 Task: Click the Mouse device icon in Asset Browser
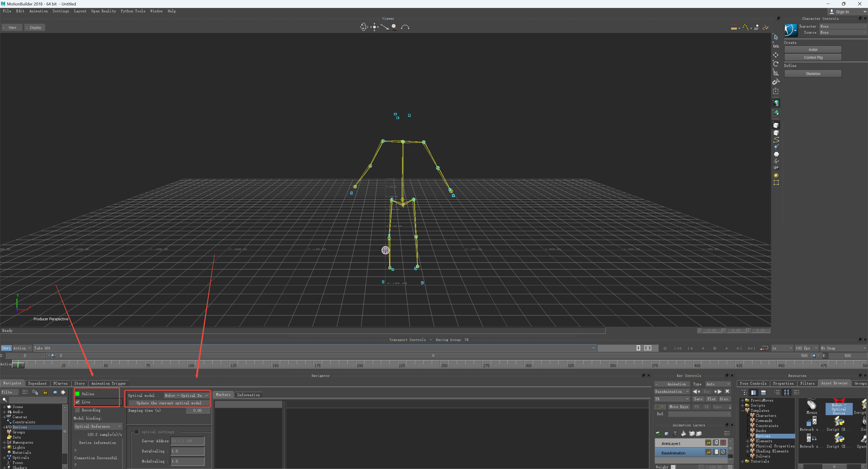[811, 406]
